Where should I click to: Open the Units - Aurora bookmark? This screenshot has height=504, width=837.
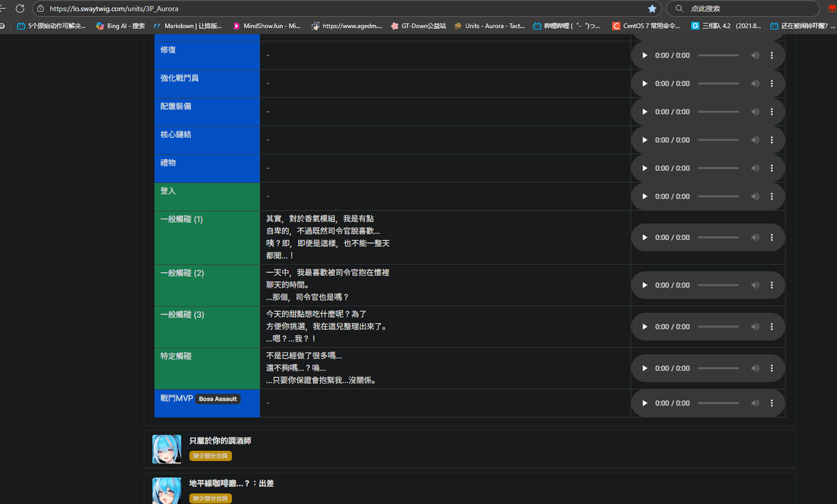489,26
